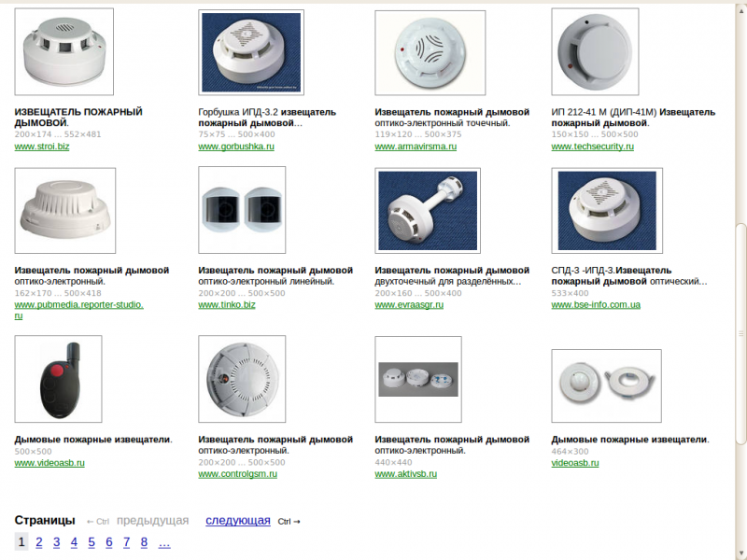View the two-point detector image from evraasgr.ru
This screenshot has width=747, height=560.
[x=428, y=211]
